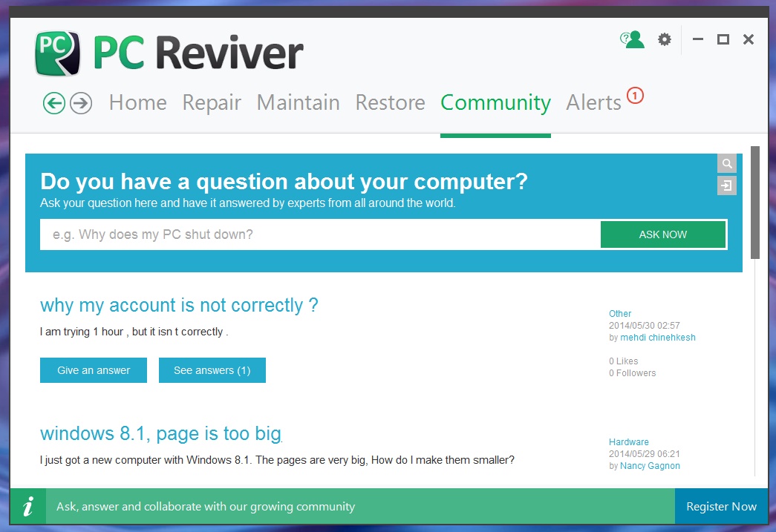Switch to the Home tab
776x532 pixels.
(137, 103)
